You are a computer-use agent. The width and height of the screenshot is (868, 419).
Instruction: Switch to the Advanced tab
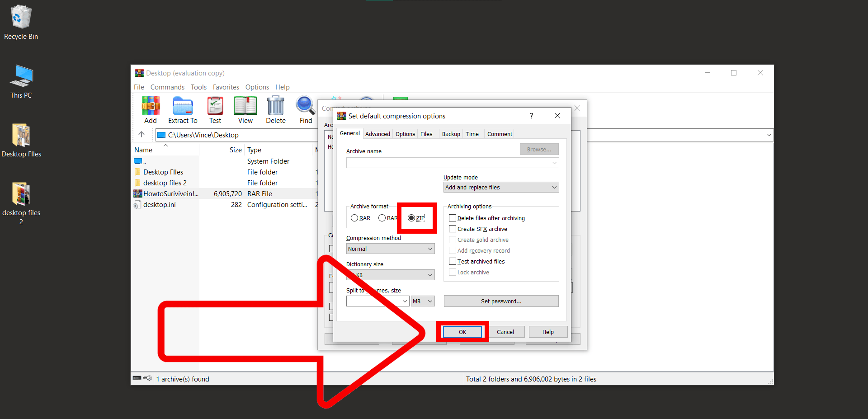coord(377,133)
